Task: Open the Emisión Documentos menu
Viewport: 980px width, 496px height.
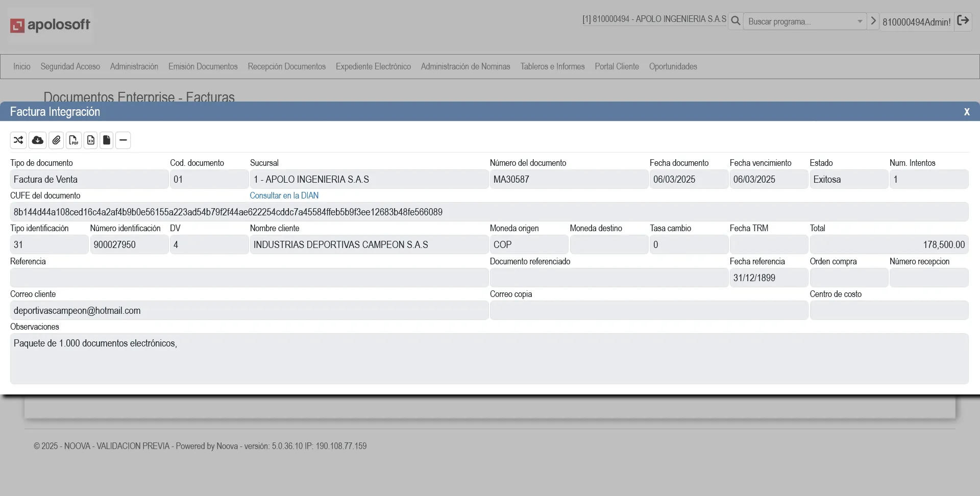Action: (x=203, y=66)
